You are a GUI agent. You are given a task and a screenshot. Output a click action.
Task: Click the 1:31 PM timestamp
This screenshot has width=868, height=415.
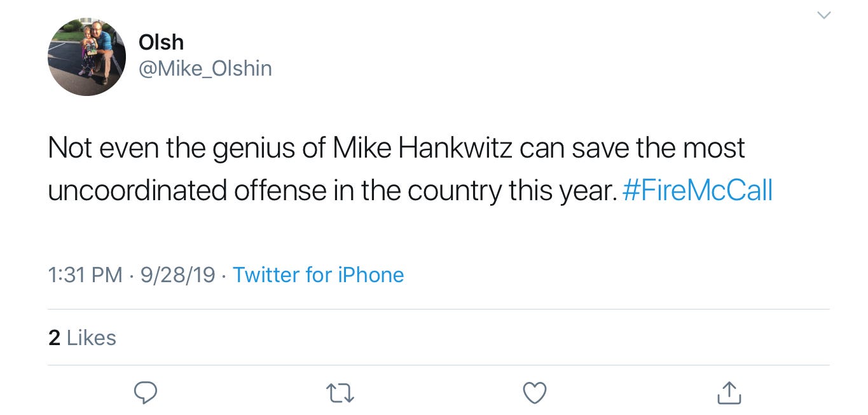pyautogui.click(x=85, y=275)
